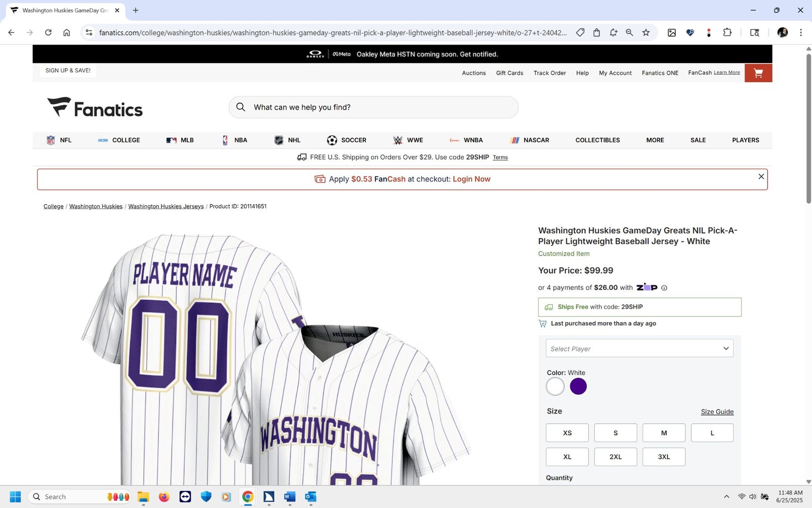
Task: Open Firefox from taskbar
Action: (x=164, y=497)
